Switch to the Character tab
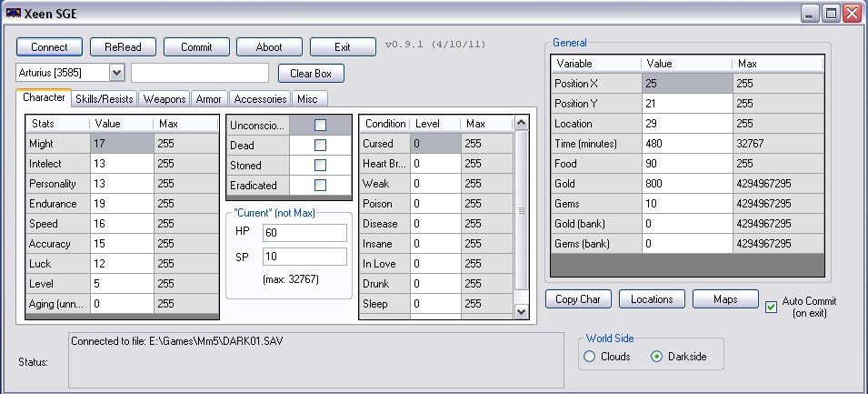Screen dimensions: 868x394 44,97
